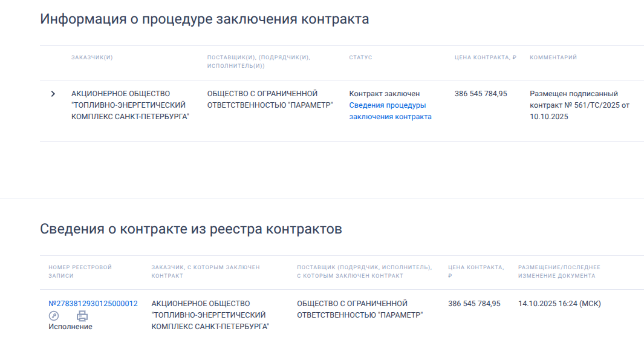Select the 'Контракт заключен' status text
Screen dimensions: 644x340
(384, 94)
